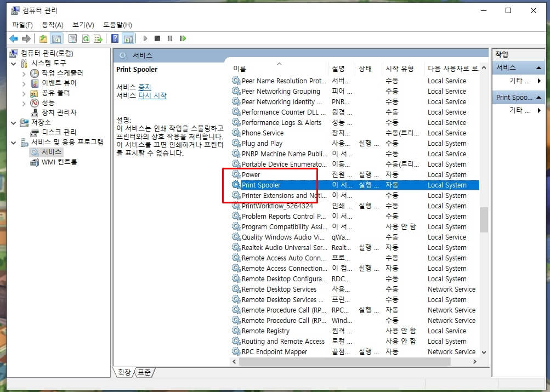Click the Stop service square icon
The width and height of the screenshot is (550, 392).
pos(157,38)
